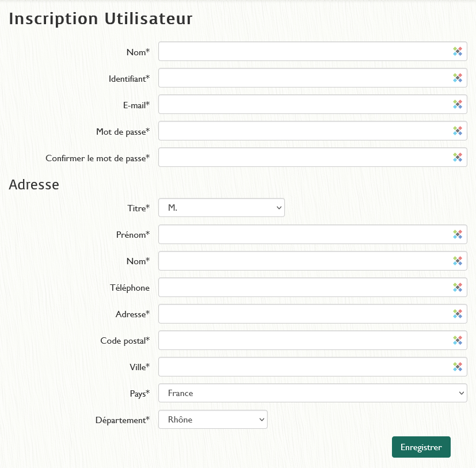476x468 pixels.
Task: Click the autofill icon in the Prénom field
Action: pyautogui.click(x=458, y=234)
